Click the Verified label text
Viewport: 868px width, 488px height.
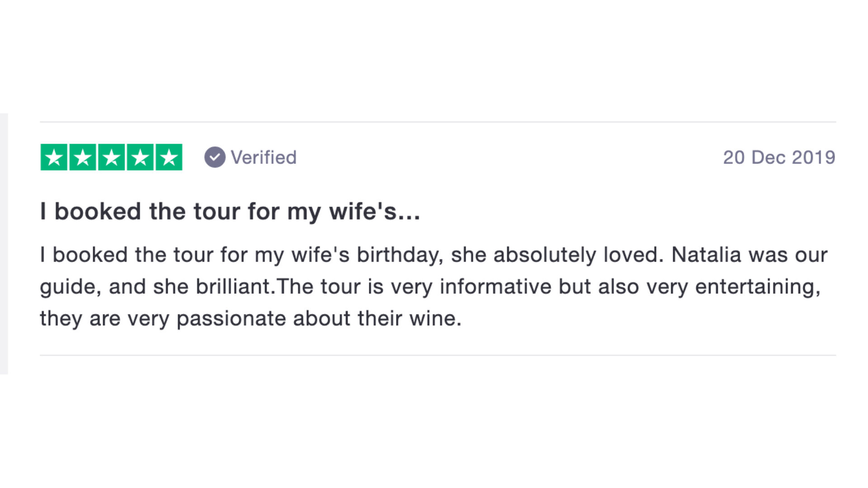point(264,158)
